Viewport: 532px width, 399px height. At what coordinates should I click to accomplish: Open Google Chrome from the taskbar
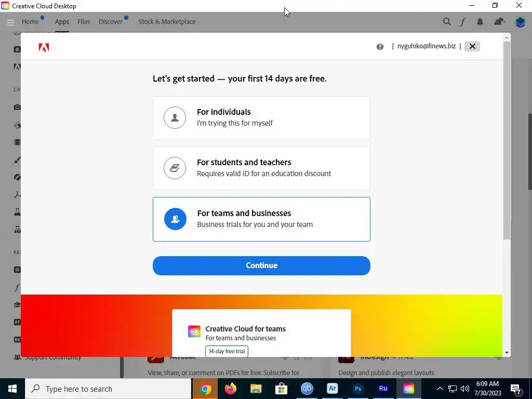(x=205, y=389)
